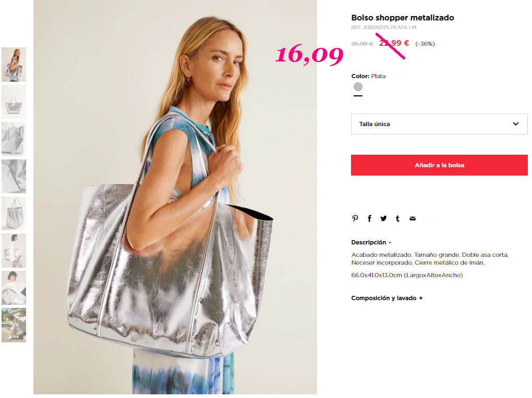Screen dimensions: 532x398
Task: Add item with Añadir a la bolsa
Action: (439, 165)
